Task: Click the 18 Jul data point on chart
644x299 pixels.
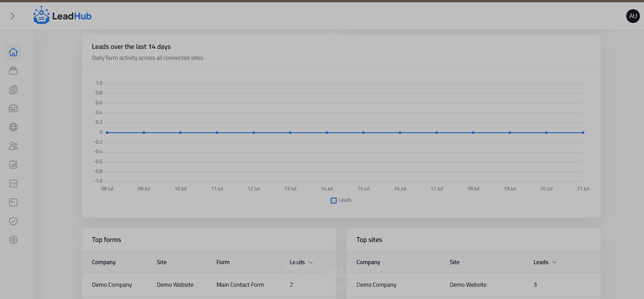Action: [x=473, y=133]
